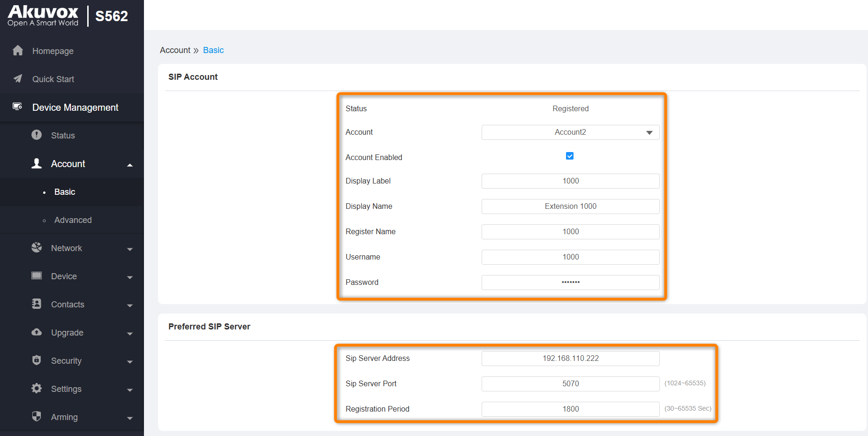Viewport: 868px width, 436px height.
Task: Expand the Device menu arrow
Action: [x=130, y=277]
